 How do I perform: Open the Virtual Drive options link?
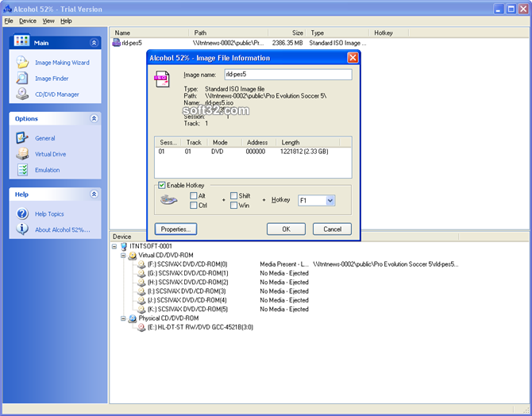(51, 154)
